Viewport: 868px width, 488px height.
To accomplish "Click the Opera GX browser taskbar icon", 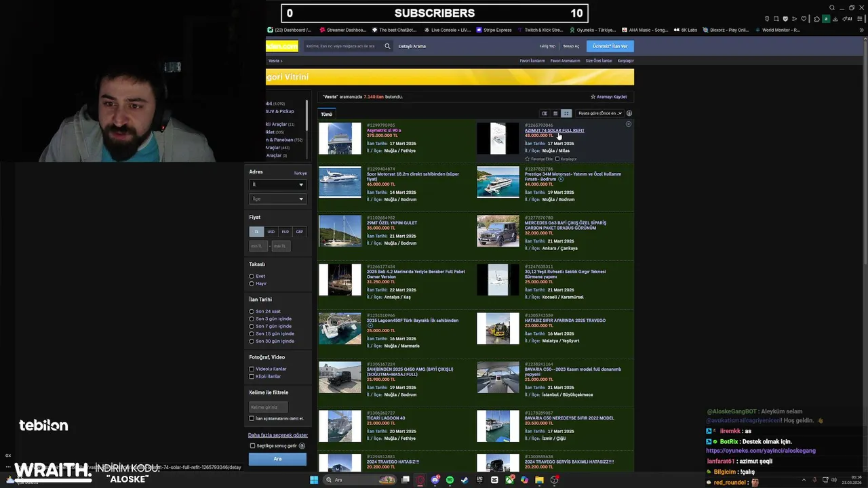I will point(420,480).
